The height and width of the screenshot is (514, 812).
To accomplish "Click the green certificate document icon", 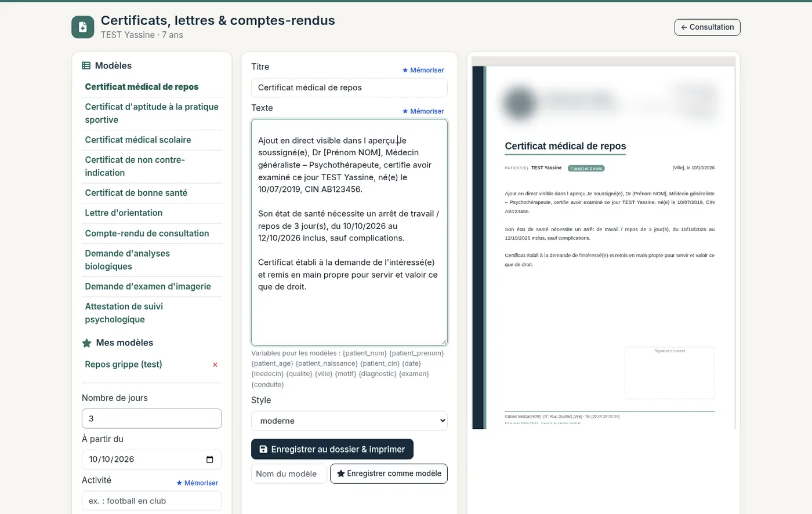I will click(83, 27).
